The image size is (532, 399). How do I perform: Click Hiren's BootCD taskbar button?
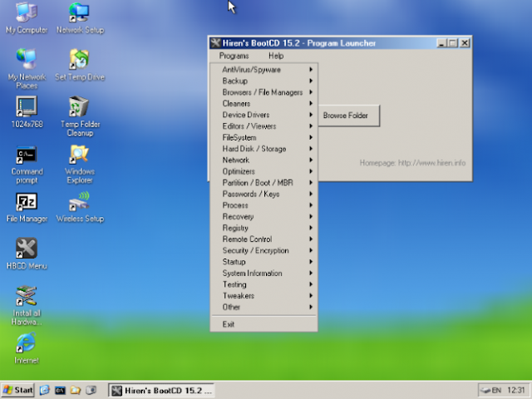tap(161, 391)
